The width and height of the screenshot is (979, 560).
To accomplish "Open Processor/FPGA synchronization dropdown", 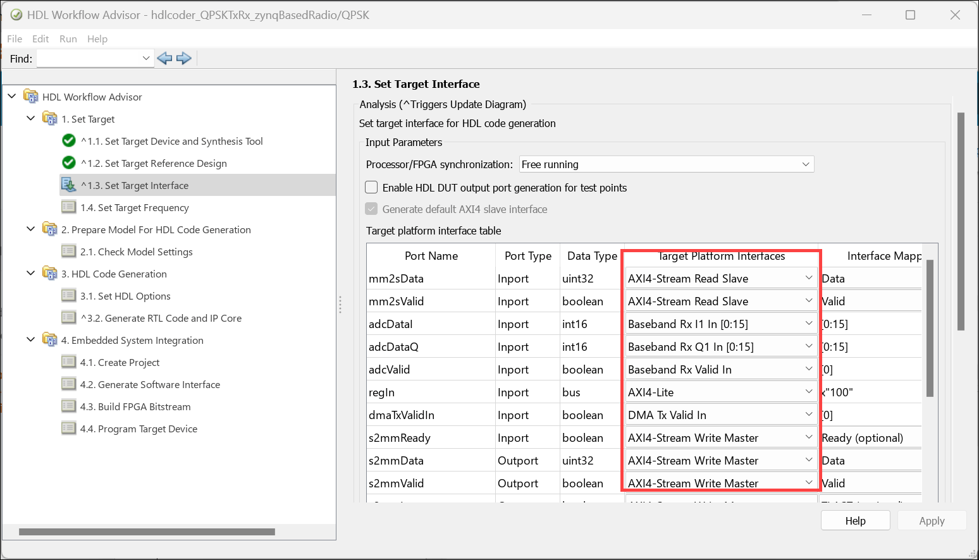I will 666,164.
